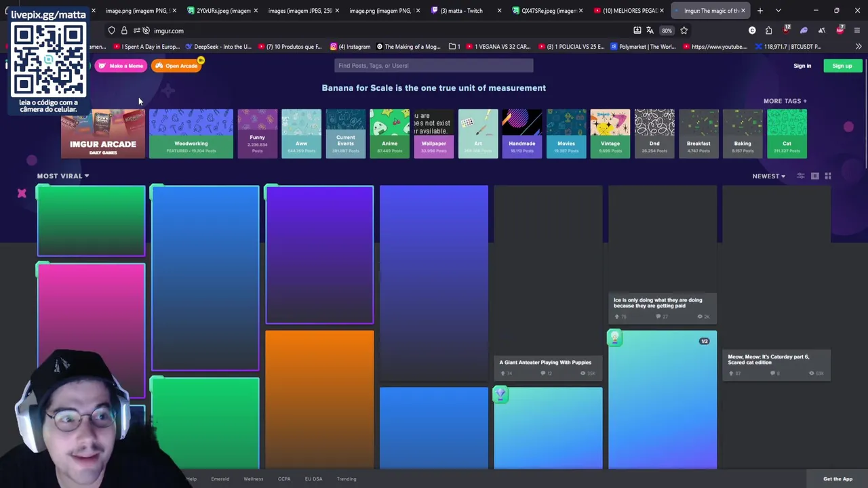Screen dimensions: 868x488
Task: Open the feed filter settings sliders icon
Action: (x=801, y=176)
